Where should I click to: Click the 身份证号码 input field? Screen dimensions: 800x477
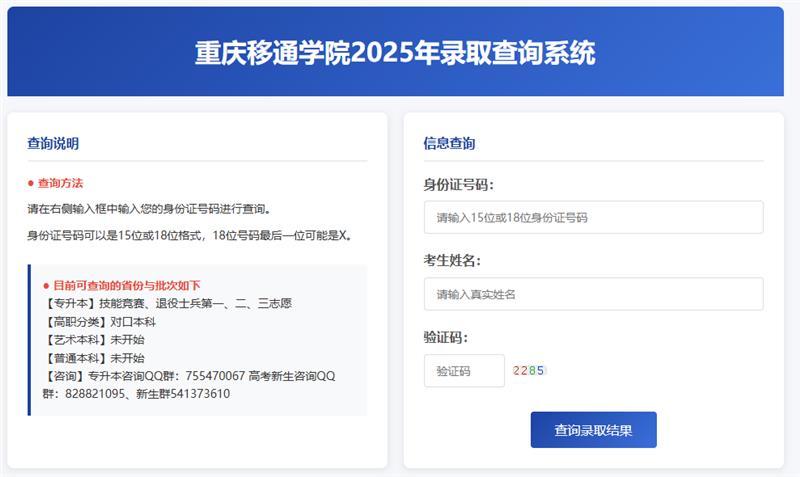pyautogui.click(x=593, y=217)
